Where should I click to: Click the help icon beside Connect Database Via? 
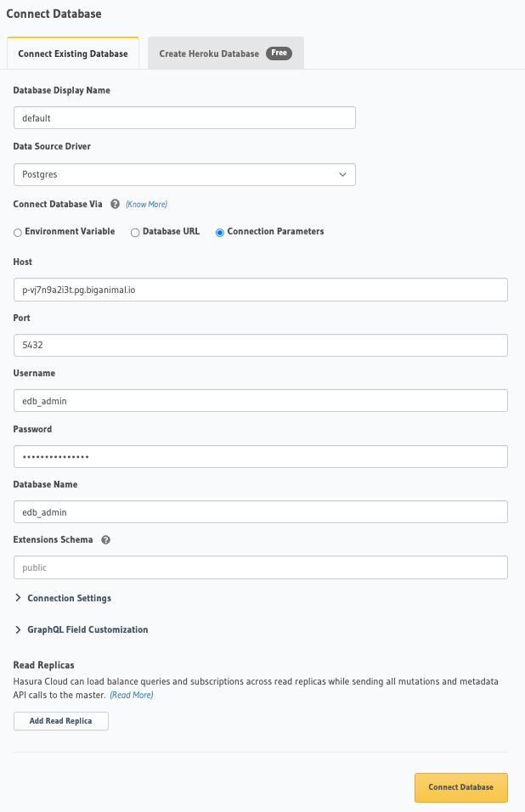(115, 204)
